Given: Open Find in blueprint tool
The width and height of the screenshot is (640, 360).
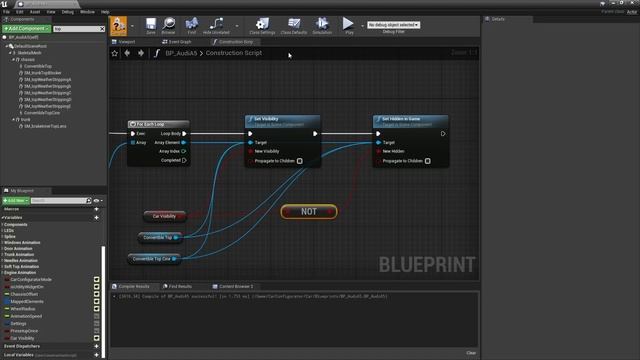Looking at the screenshot, I should [191, 25].
